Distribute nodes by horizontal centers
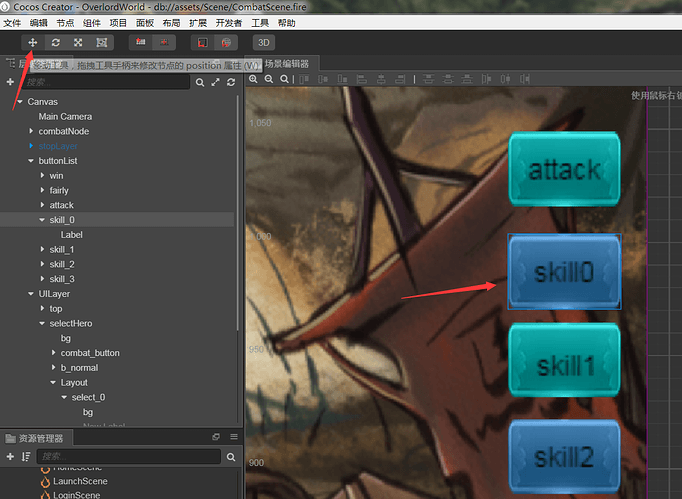This screenshot has width=682, height=499. tap(505, 79)
